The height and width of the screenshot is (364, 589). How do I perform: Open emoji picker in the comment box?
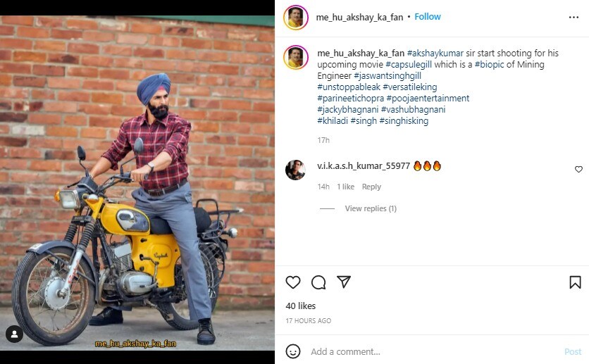pos(293,351)
